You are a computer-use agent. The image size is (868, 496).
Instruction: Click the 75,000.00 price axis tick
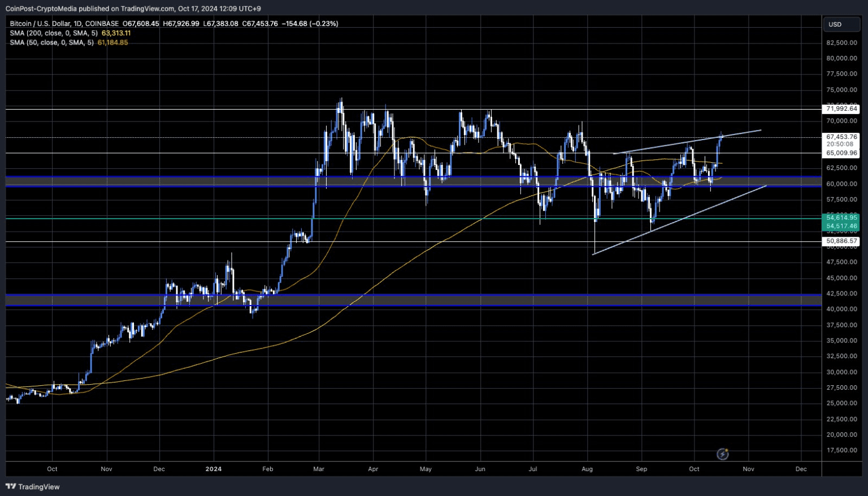pos(842,90)
